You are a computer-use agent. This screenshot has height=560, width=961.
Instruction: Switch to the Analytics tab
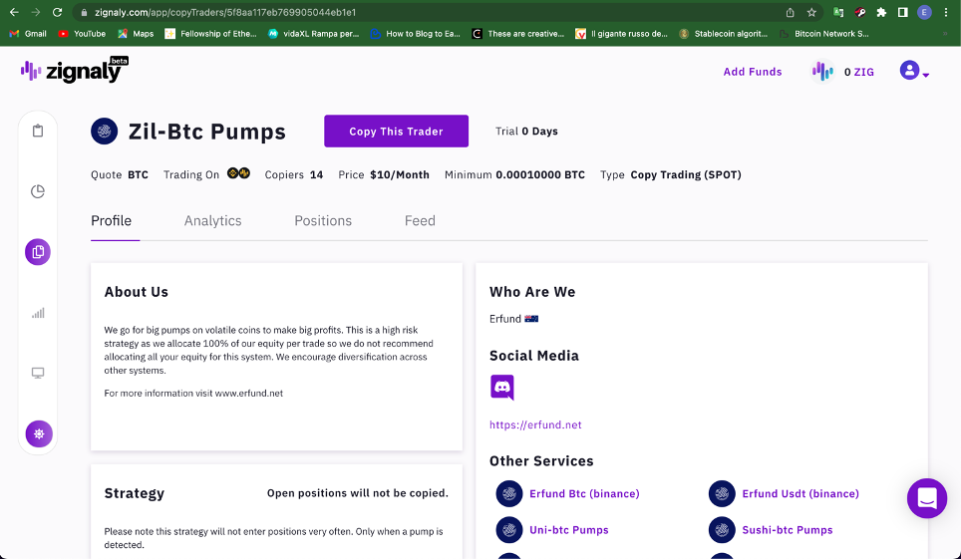click(212, 220)
